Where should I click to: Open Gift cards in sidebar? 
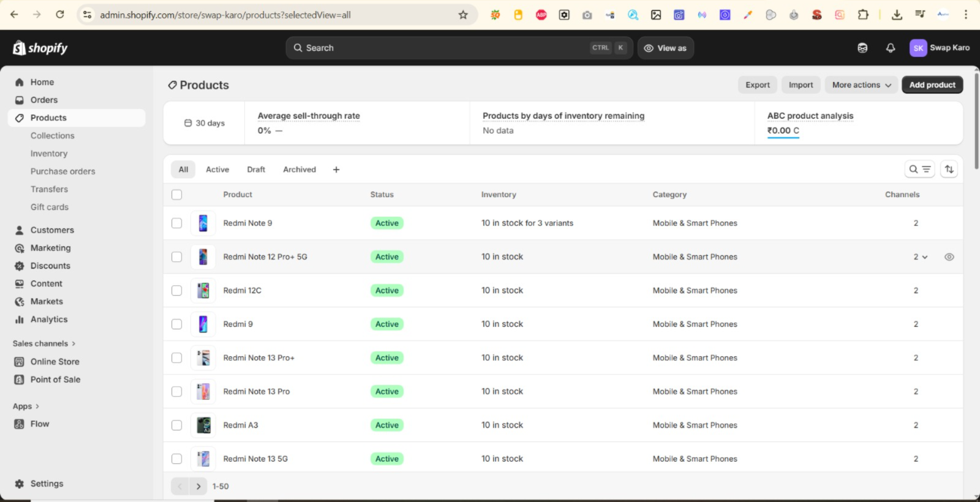click(x=50, y=207)
